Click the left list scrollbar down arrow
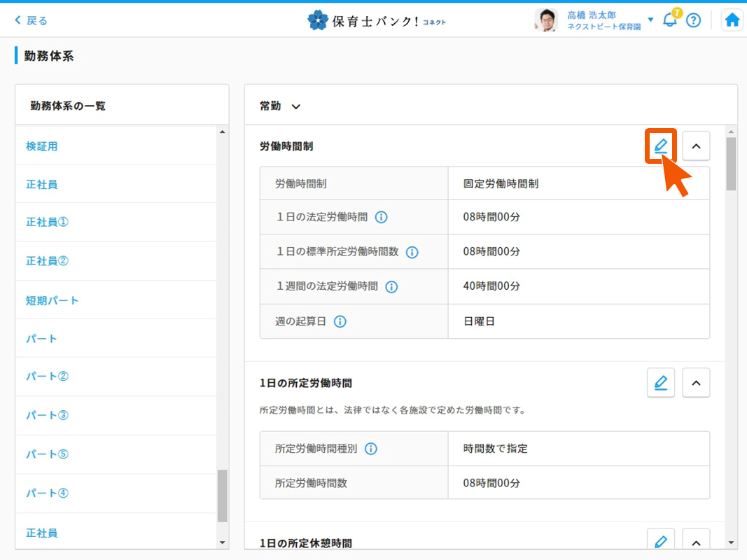The width and height of the screenshot is (747, 560). click(x=223, y=542)
